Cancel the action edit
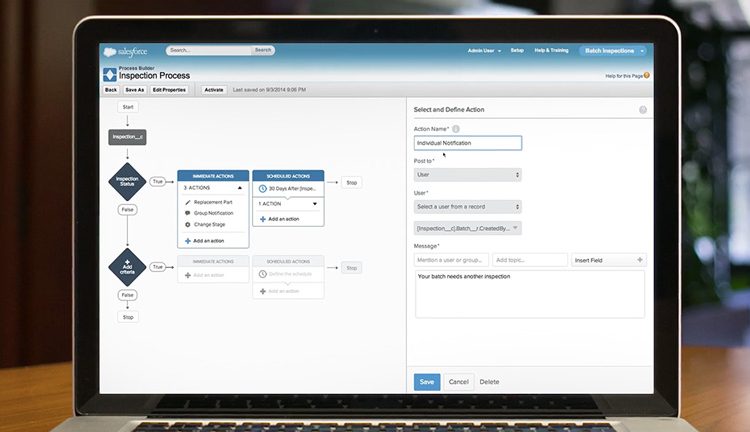 (458, 382)
